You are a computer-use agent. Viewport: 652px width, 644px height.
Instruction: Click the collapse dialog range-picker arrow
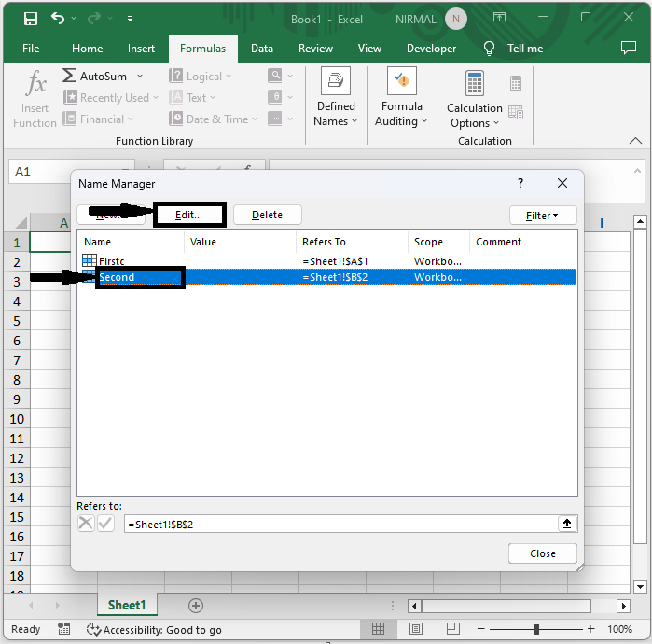point(567,524)
